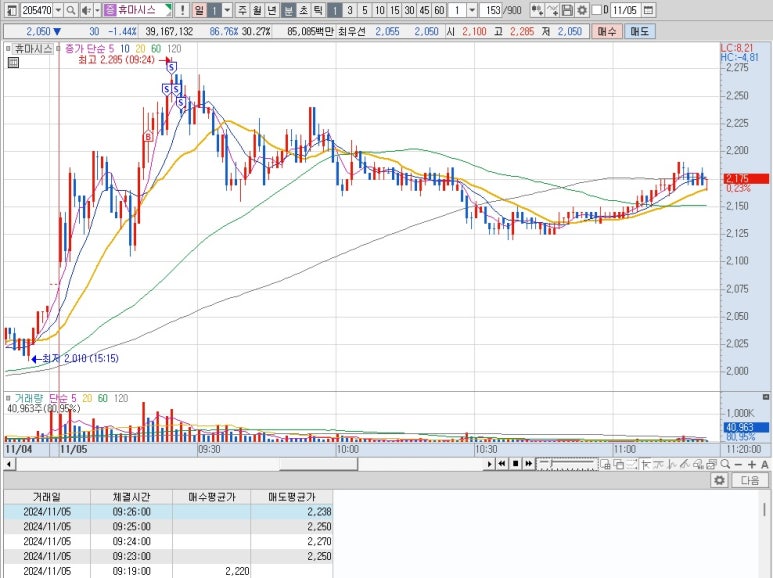The image size is (773, 578).
Task: Click the rewind button in chart toolbar
Action: [x=502, y=464]
